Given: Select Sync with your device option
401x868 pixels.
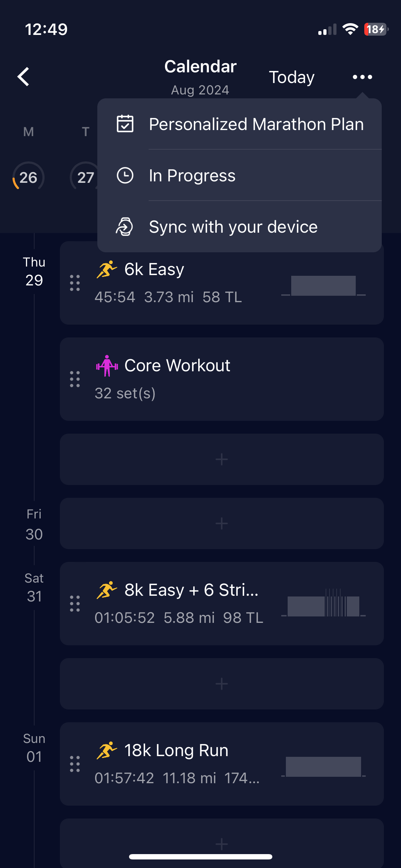Looking at the screenshot, I should (x=240, y=227).
